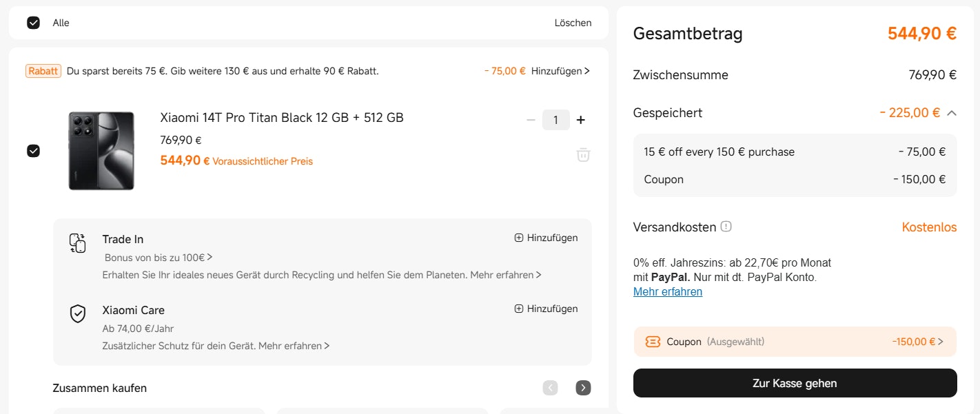Collapse the Gespeichert savings breakdown
The height and width of the screenshot is (414, 980).
tap(952, 112)
